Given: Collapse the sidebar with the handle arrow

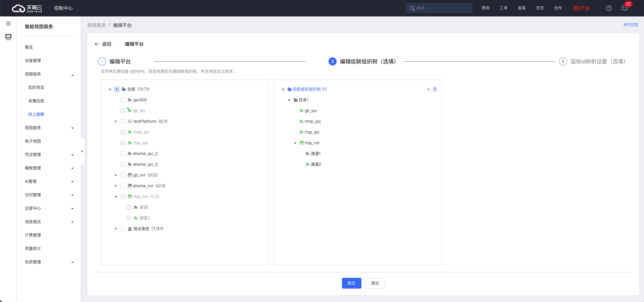Looking at the screenshot, I should pos(82,151).
